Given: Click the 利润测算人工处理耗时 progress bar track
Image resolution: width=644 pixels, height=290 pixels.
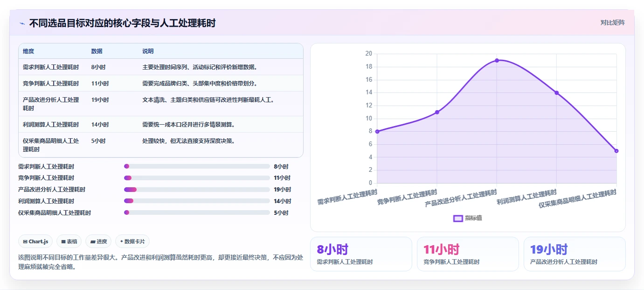Looking at the screenshot, I should point(197,201).
